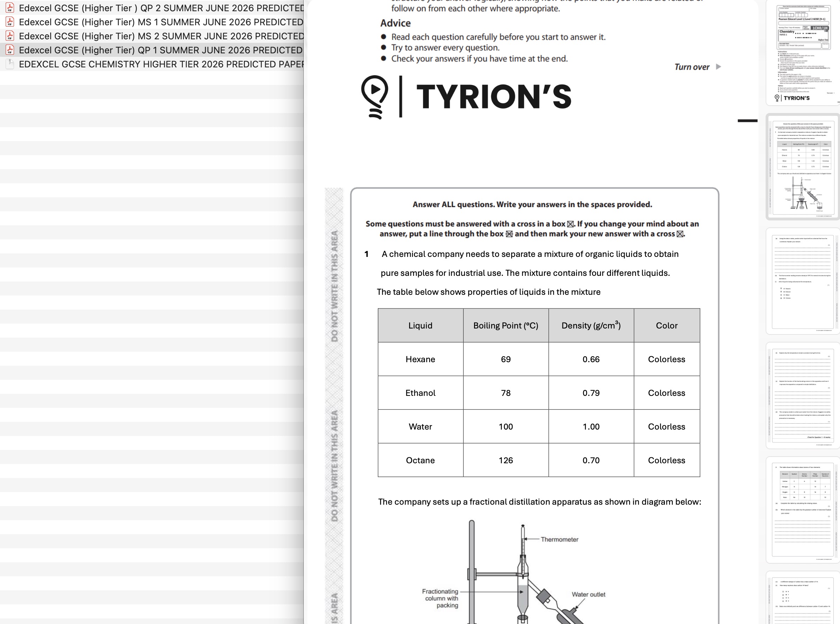Click the lightbulb logo on the cover page thumbnail
The height and width of the screenshot is (624, 840).
coord(776,98)
